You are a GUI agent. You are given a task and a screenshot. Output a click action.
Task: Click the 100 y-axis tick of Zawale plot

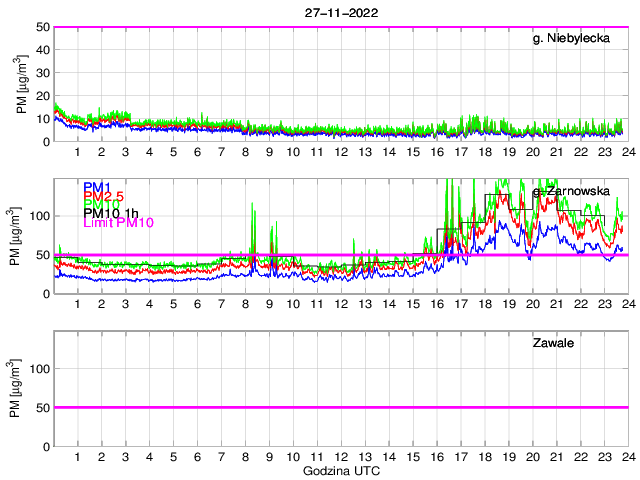(x=39, y=369)
